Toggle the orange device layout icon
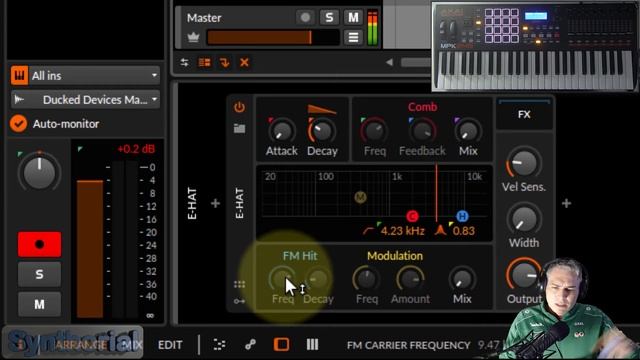 coord(204,62)
